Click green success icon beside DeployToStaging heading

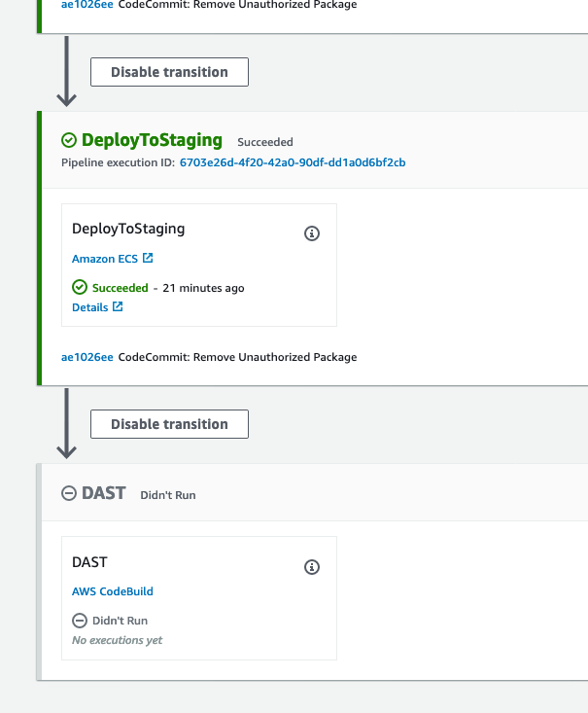(69, 140)
